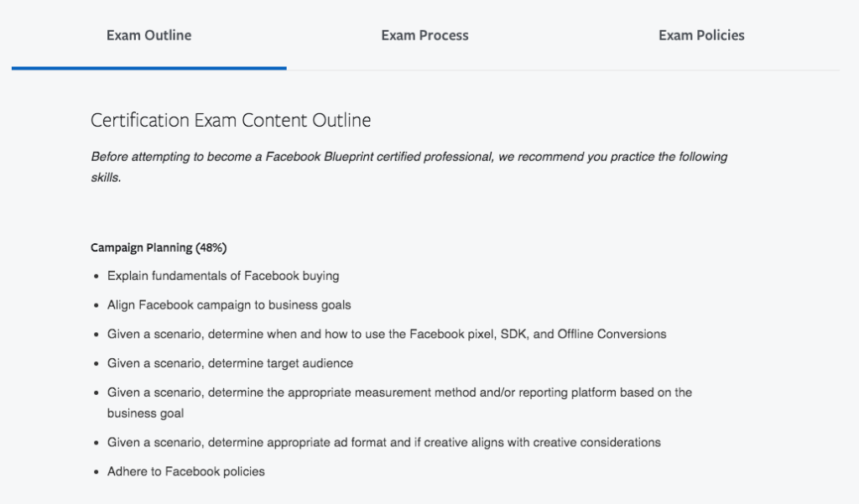Image resolution: width=859 pixels, height=504 pixels.
Task: Click the blue underline beneath Exam Outline
Action: point(149,68)
